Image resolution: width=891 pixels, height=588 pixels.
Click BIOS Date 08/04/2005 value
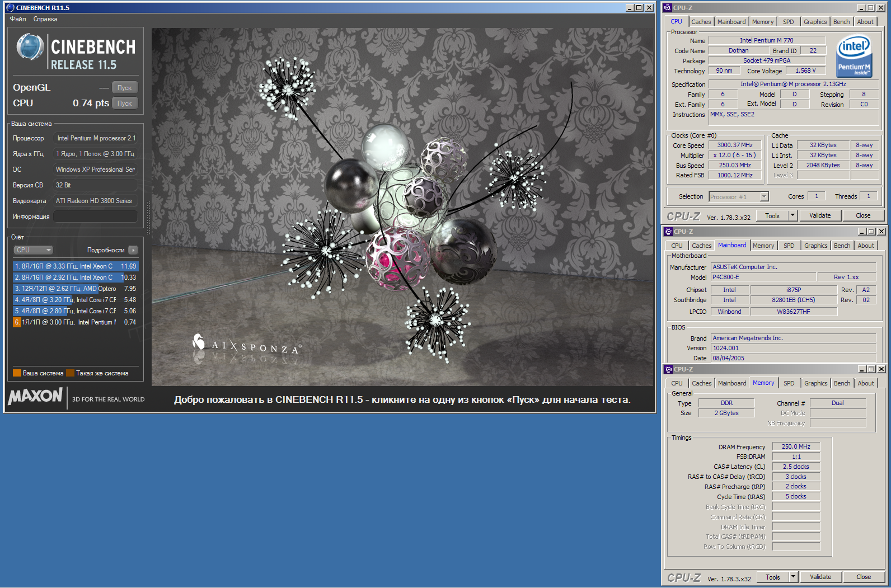click(793, 358)
